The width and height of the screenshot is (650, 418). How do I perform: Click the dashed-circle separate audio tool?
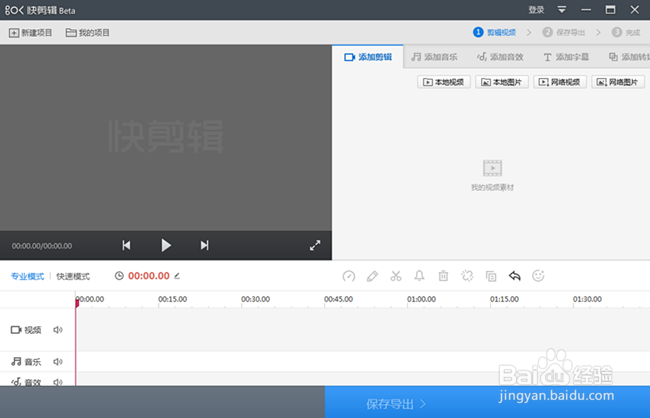click(x=467, y=276)
